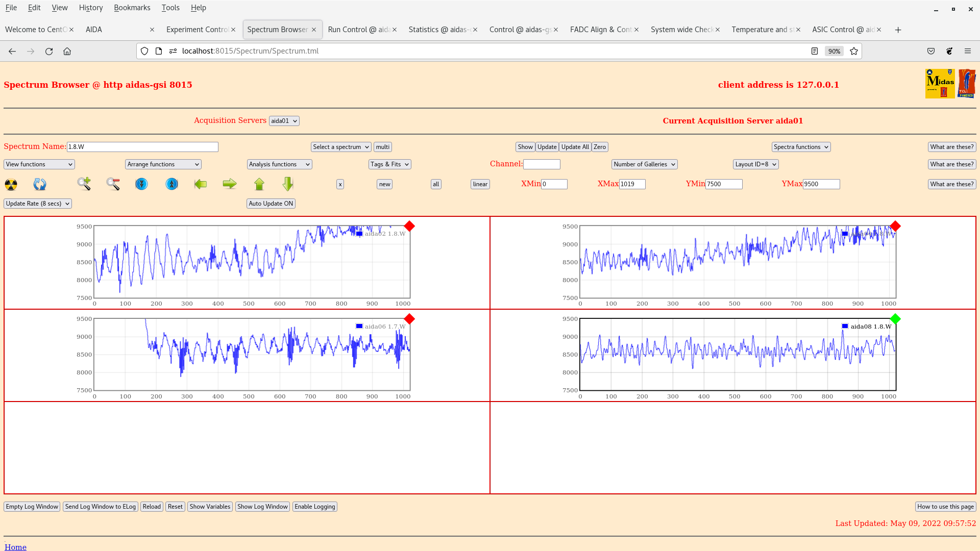This screenshot has width=980, height=551.
Task: Open the Bookmarks menu
Action: click(132, 8)
